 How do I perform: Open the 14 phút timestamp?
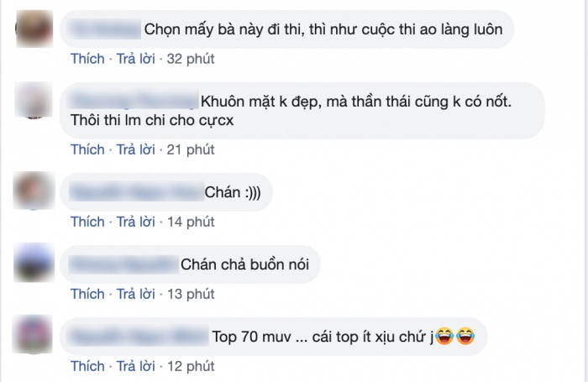[191, 222]
